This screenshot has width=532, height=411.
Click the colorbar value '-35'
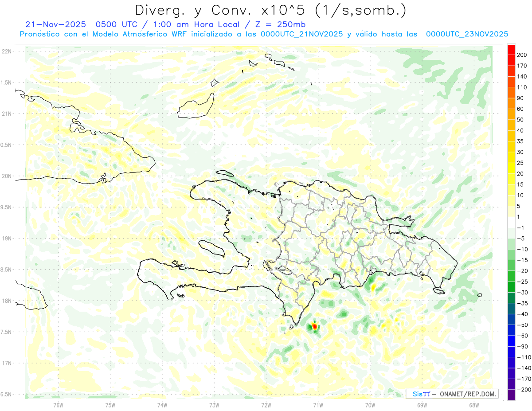pyautogui.click(x=522, y=303)
